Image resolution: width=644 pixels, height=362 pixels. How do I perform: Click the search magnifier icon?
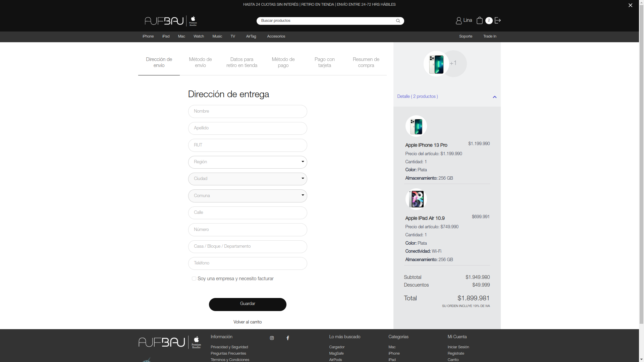click(x=398, y=21)
